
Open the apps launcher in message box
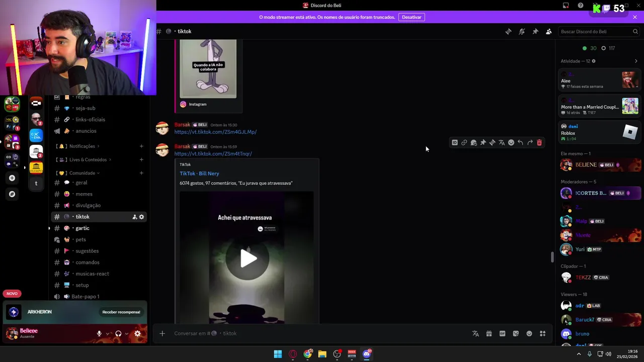[x=543, y=333]
